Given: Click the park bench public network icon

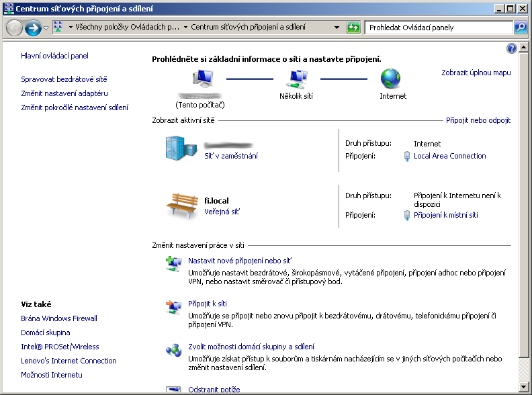Looking at the screenshot, I should coord(181,204).
